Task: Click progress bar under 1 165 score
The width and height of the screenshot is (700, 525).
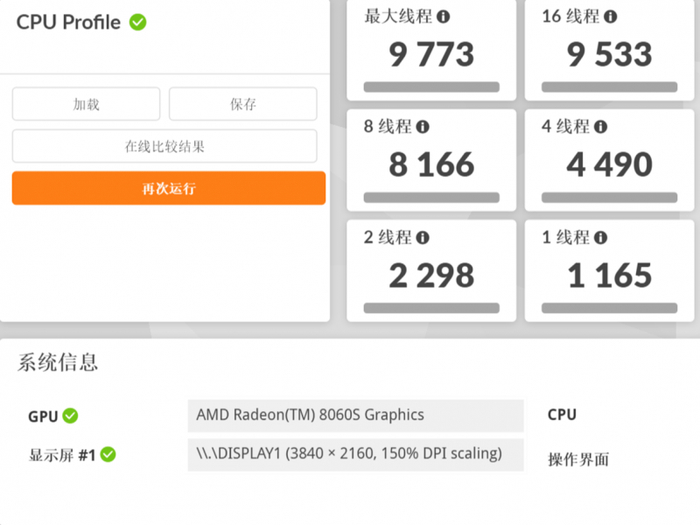Action: click(609, 308)
